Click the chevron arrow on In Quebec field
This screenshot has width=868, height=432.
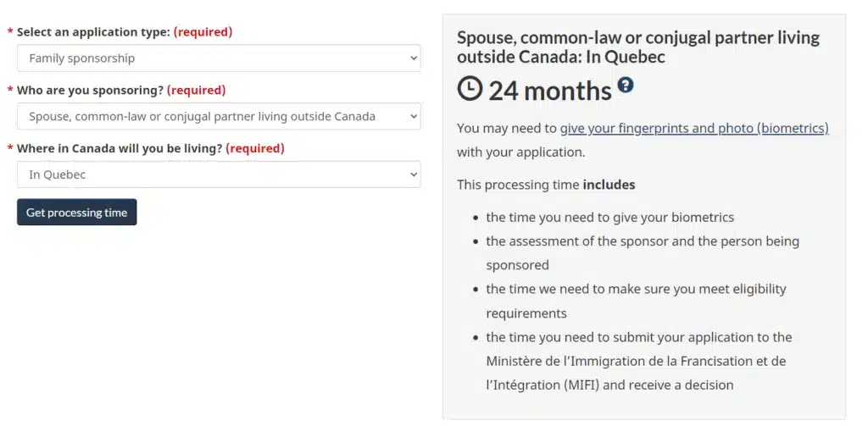point(414,174)
